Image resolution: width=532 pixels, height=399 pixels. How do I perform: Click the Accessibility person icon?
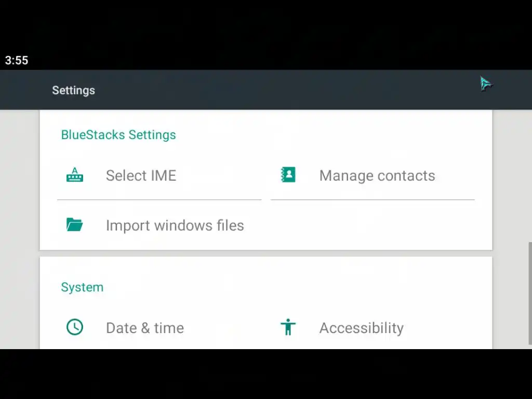coord(288,327)
